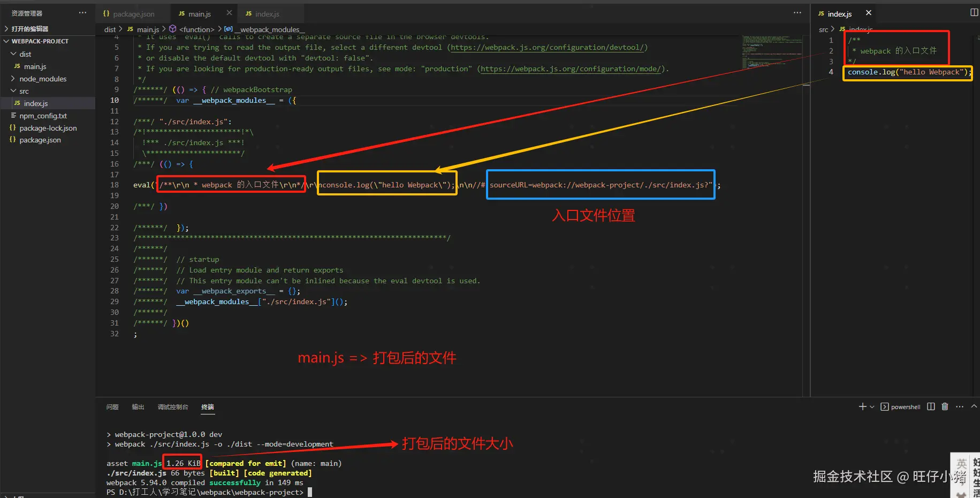Create new terminal with plus icon

click(x=862, y=406)
